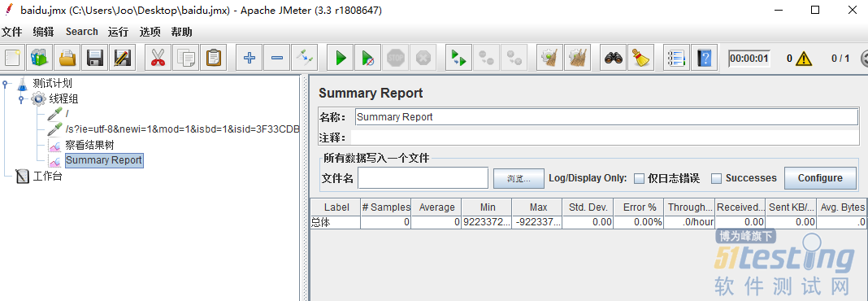Open the 编辑 menu
The width and height of the screenshot is (868, 301).
click(43, 33)
